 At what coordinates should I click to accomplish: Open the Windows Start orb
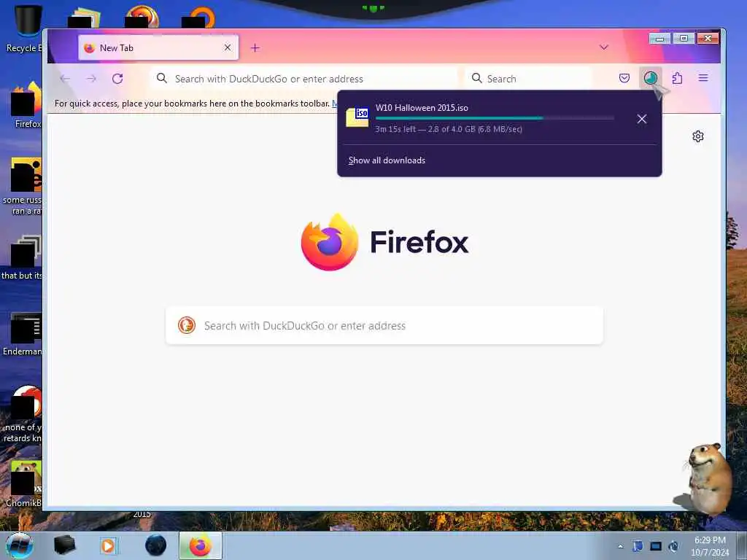tap(20, 545)
